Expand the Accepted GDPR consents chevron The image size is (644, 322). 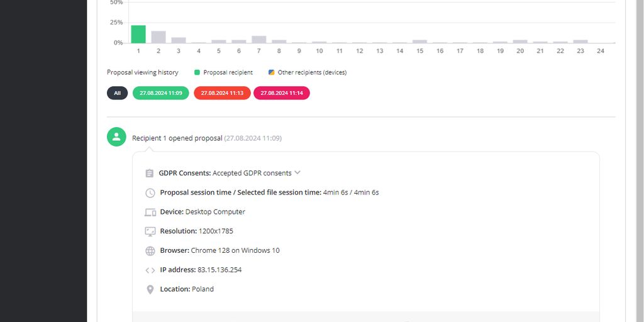pyautogui.click(x=297, y=173)
